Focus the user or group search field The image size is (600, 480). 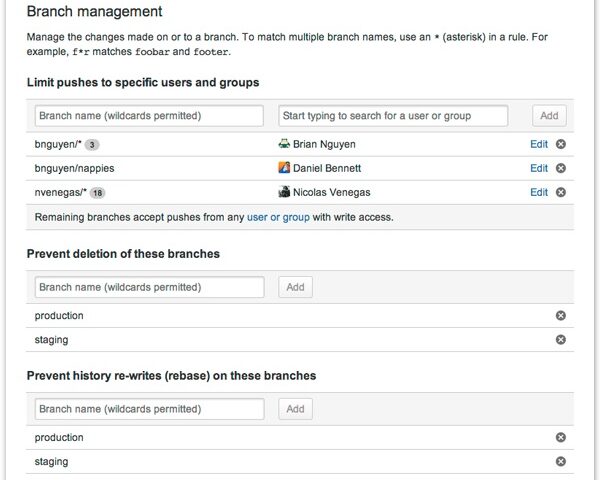[392, 116]
